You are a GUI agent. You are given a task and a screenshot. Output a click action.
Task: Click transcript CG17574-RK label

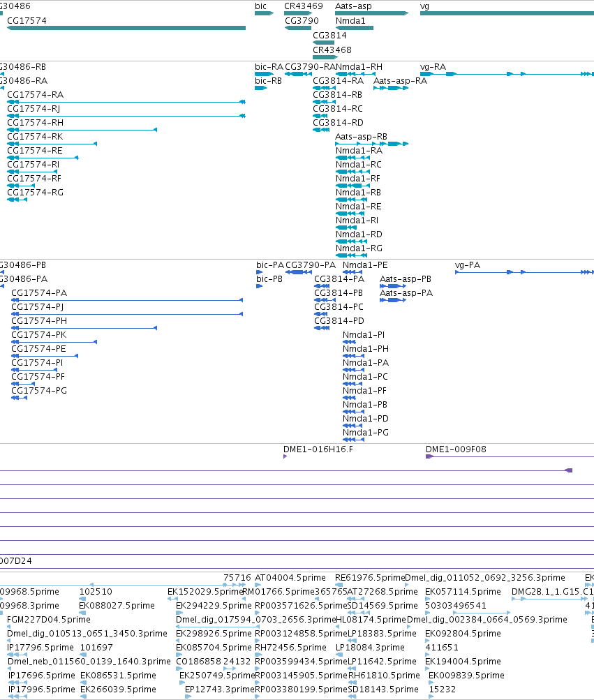[35, 136]
